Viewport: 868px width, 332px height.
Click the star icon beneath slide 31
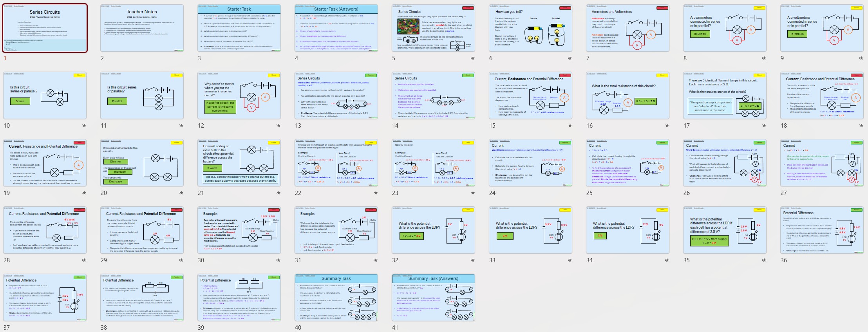point(376,260)
